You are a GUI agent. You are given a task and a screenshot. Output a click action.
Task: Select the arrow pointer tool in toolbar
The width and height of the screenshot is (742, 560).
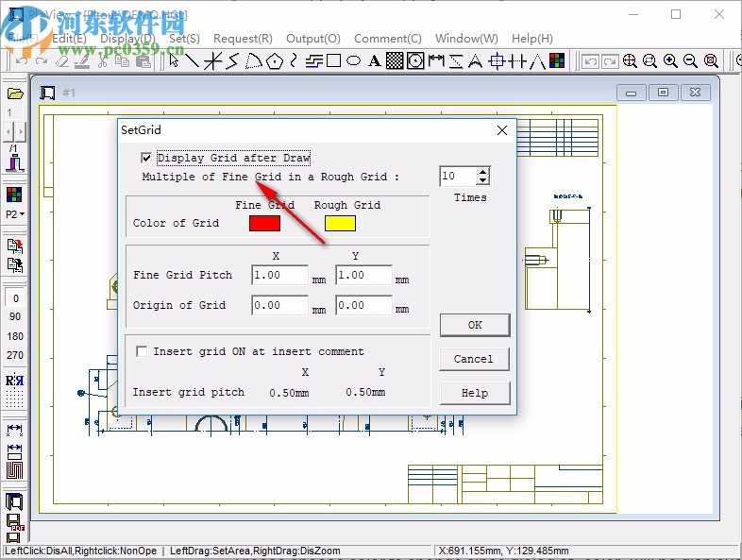pos(174,60)
